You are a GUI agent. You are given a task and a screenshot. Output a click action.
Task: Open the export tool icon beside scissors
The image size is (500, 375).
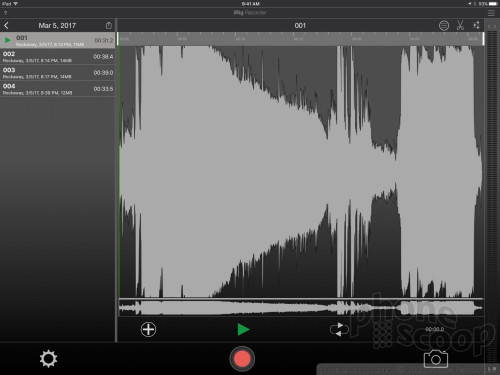pyautogui.click(x=476, y=25)
